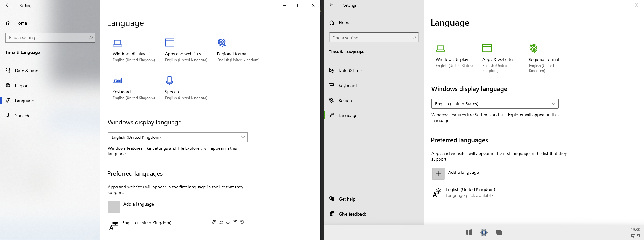Image resolution: width=644 pixels, height=240 pixels.
Task: Open Apps and websites tile in left window
Action: (x=186, y=50)
